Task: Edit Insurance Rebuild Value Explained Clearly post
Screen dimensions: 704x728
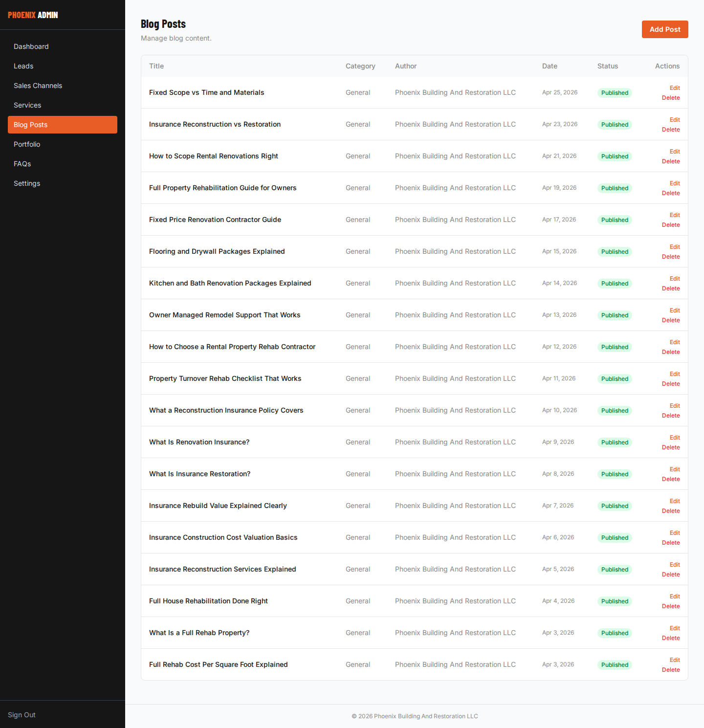Action: tap(675, 501)
